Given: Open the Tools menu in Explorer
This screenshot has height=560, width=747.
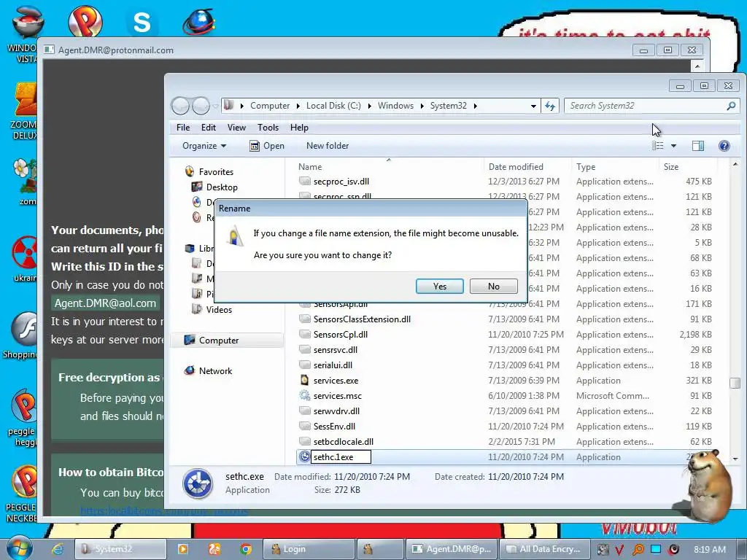Looking at the screenshot, I should 268,128.
